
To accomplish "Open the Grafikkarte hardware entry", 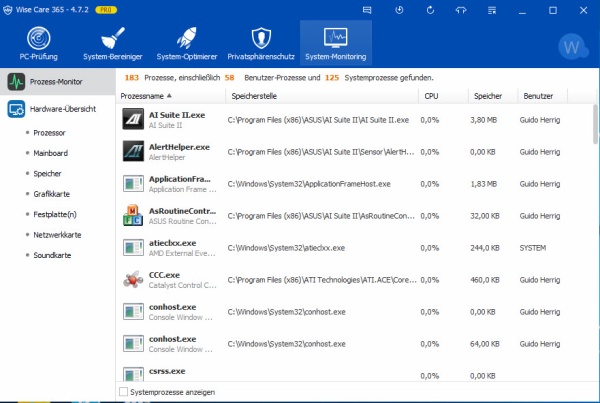I will pos(51,194).
